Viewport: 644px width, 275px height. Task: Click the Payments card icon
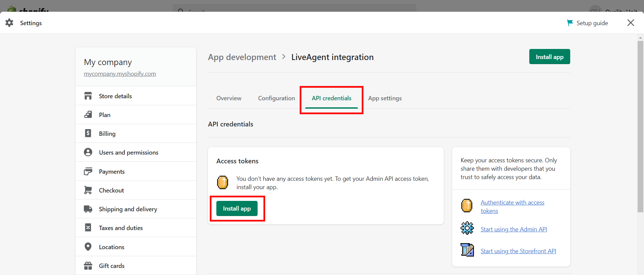tap(88, 171)
